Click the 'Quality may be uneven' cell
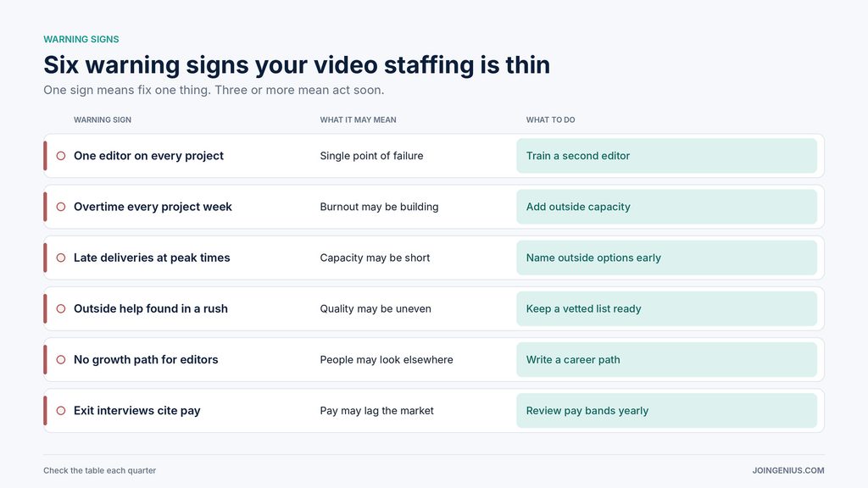Viewport: 868px width, 488px height. [x=376, y=308]
